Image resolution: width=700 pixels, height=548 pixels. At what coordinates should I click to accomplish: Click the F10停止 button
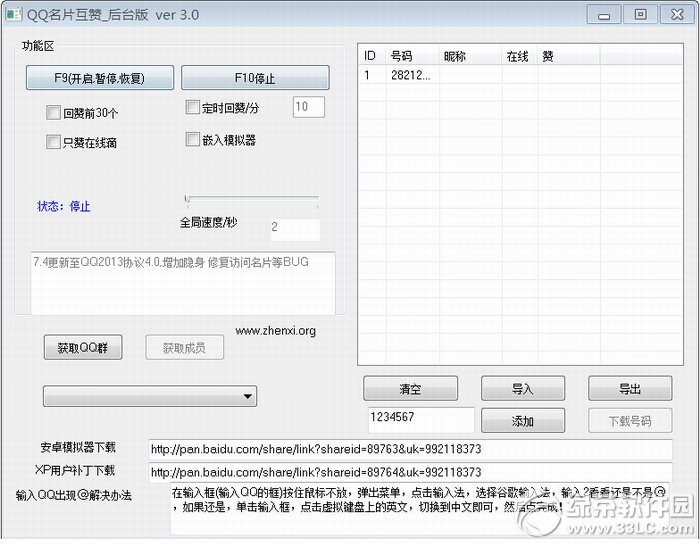click(x=255, y=78)
